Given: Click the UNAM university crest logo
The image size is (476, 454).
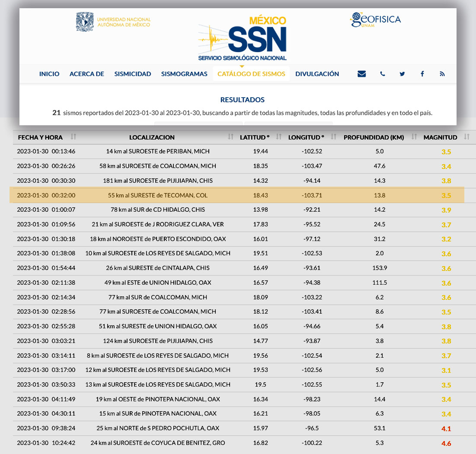Looking at the screenshot, I should pyautogui.click(x=85, y=22).
